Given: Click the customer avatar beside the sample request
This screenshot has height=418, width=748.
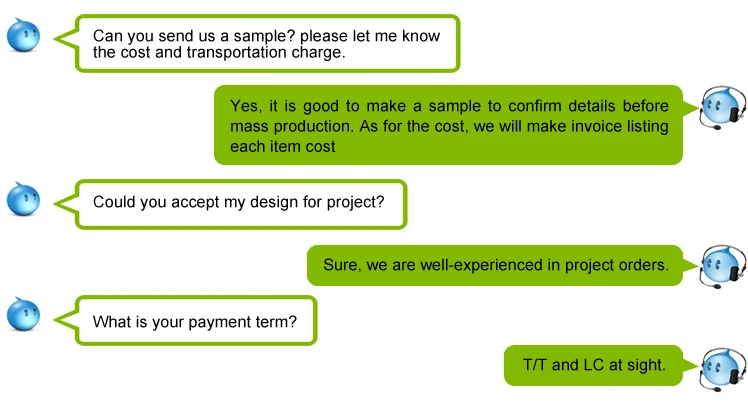Looking at the screenshot, I should 23,38.
